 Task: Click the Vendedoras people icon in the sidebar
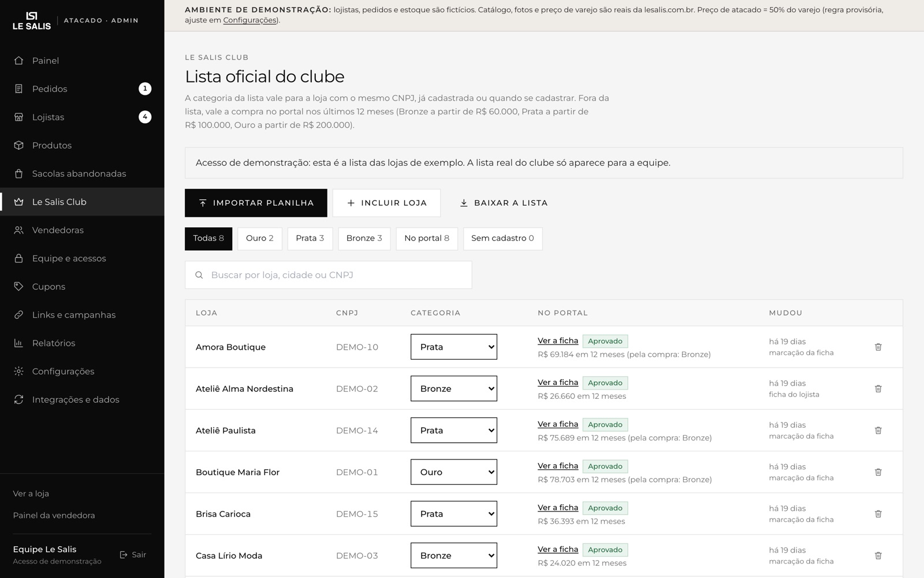pyautogui.click(x=18, y=230)
